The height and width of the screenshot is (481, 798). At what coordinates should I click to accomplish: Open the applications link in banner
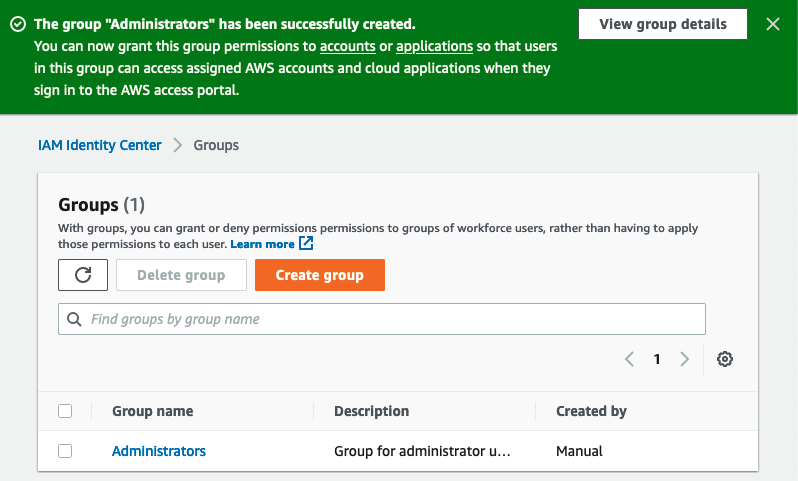pyautogui.click(x=435, y=46)
